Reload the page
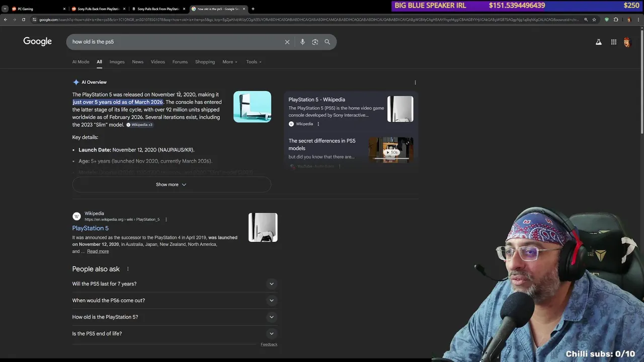This screenshot has width=644, height=362. (x=24, y=20)
